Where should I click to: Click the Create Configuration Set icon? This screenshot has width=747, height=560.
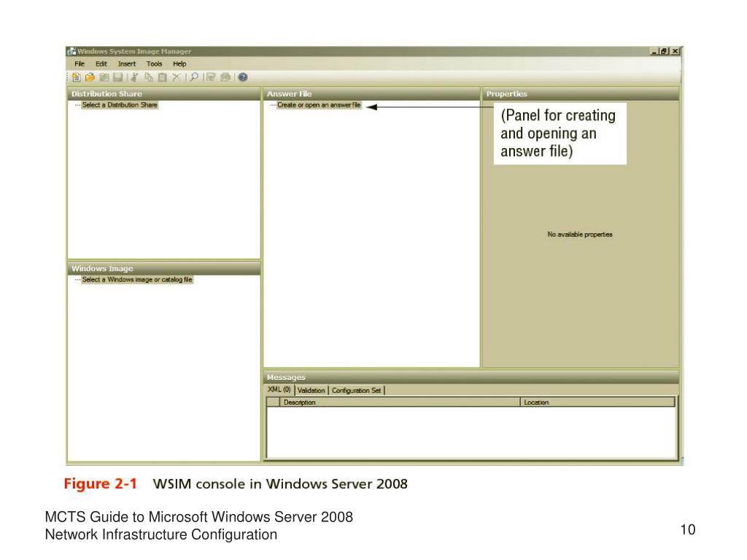[x=226, y=77]
